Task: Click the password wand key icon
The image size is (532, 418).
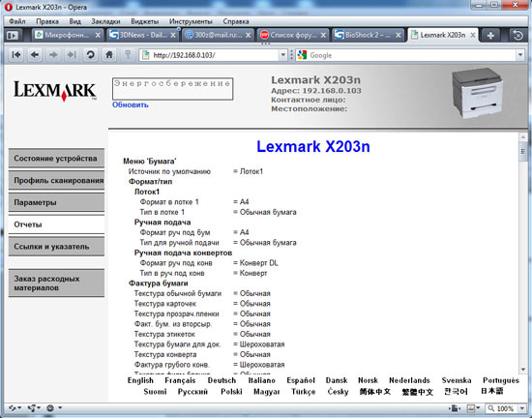Action: point(128,54)
